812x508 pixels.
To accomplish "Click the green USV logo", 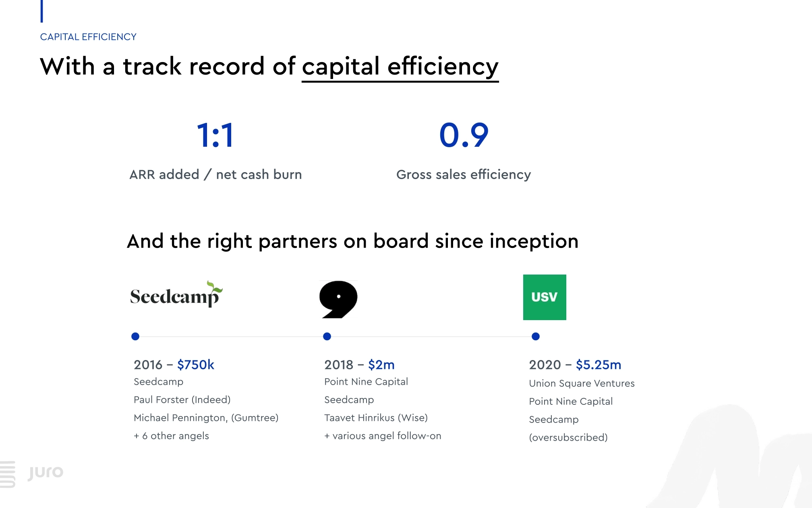I will (544, 297).
